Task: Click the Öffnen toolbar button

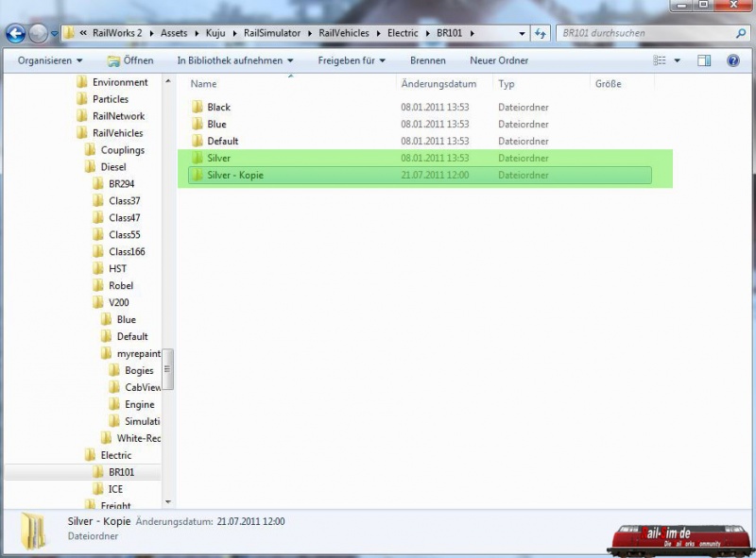Action: (130, 60)
